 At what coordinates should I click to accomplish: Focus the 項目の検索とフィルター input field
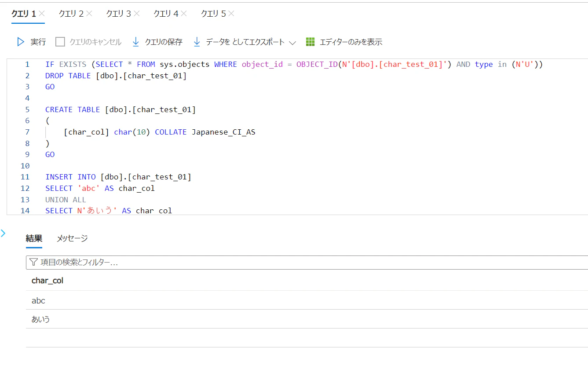pyautogui.click(x=307, y=263)
